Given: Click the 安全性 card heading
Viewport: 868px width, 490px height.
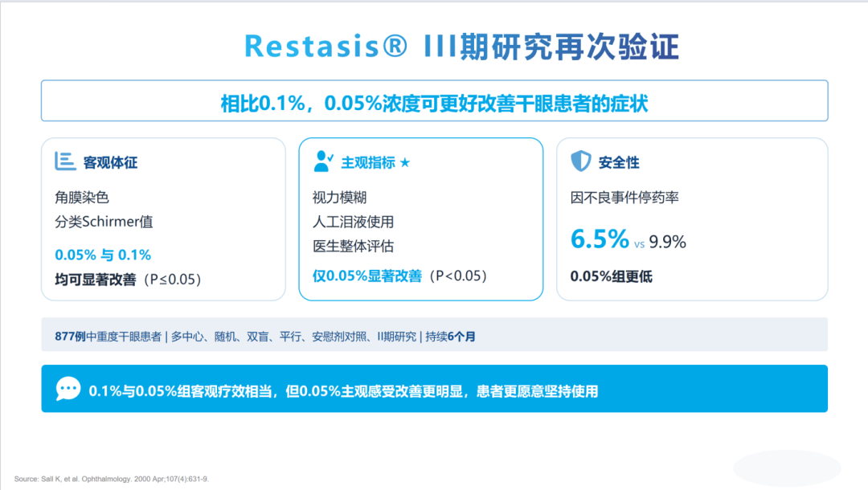Looking at the screenshot, I should (619, 162).
